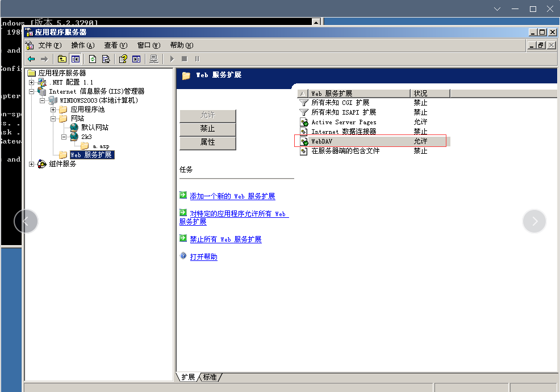This screenshot has width=560, height=392.
Task: Switch to the 标准 tab at bottom
Action: (x=209, y=376)
